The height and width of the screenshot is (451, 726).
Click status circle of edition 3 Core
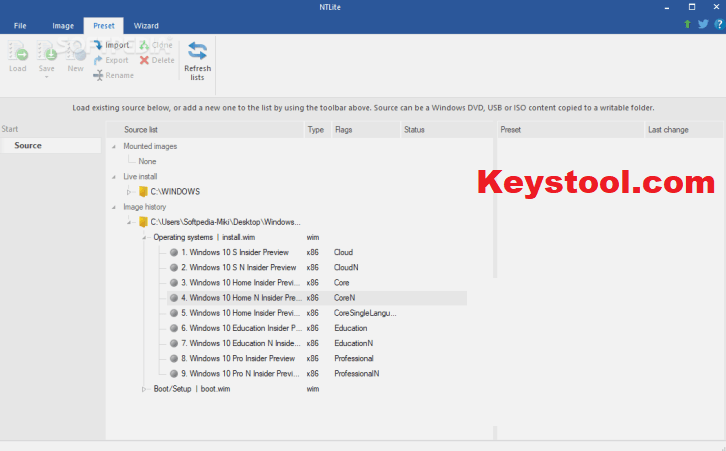pos(174,282)
